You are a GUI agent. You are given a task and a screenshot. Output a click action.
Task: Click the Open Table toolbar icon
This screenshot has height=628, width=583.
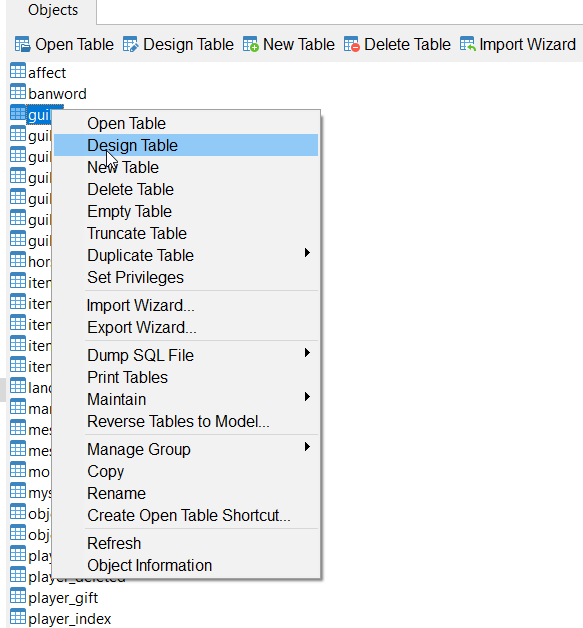tap(22, 44)
